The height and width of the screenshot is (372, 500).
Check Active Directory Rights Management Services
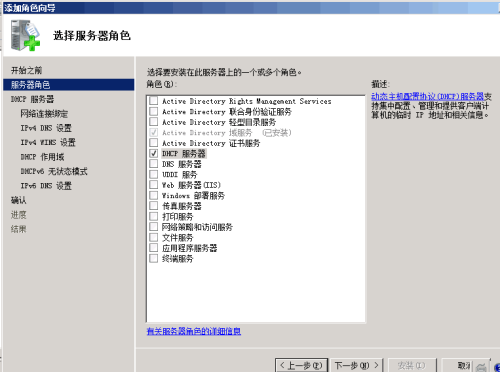tap(153, 101)
